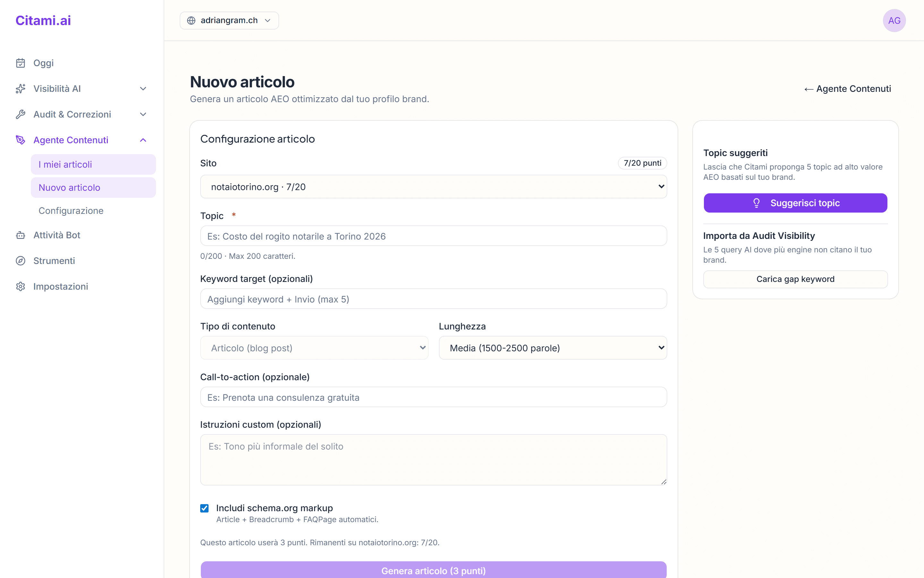The height and width of the screenshot is (578, 924).
Task: Expand the Audit & Correzioni chevron
Action: 143,114
